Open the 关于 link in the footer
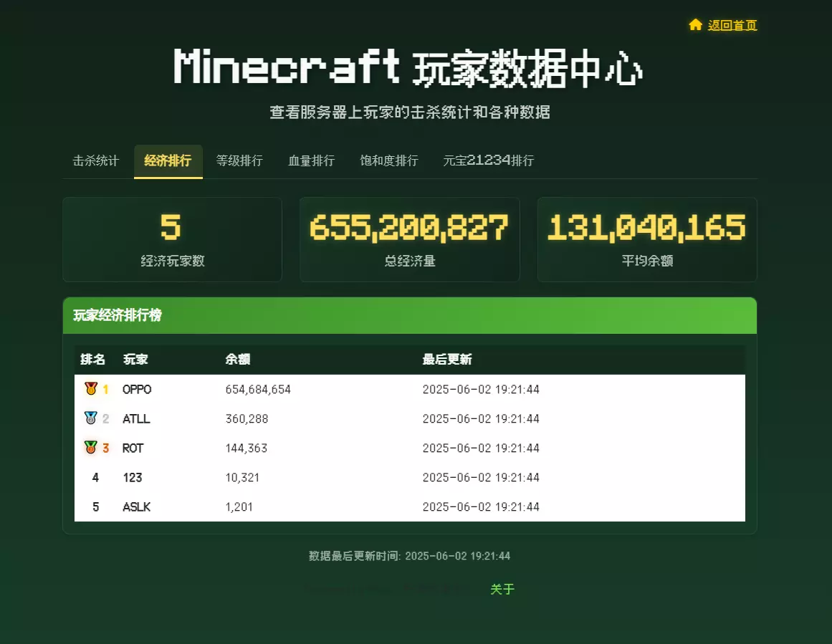This screenshot has height=644, width=832. 502,590
